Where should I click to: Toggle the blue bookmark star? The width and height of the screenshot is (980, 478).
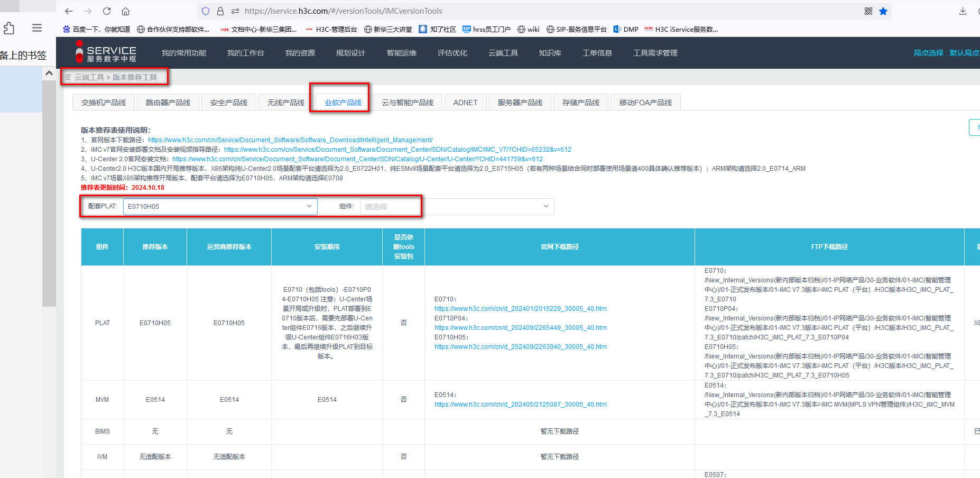pos(883,11)
